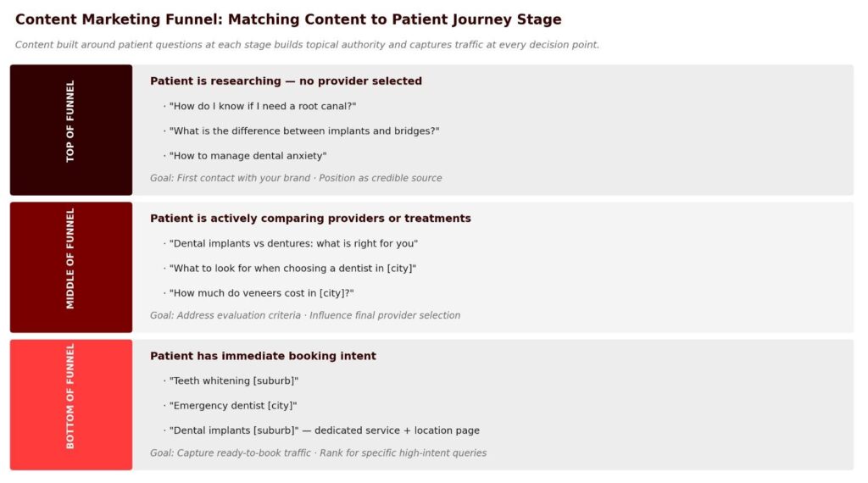
Task: Click the "Dental implants [suburb]" service page bullet
Action: tap(324, 430)
